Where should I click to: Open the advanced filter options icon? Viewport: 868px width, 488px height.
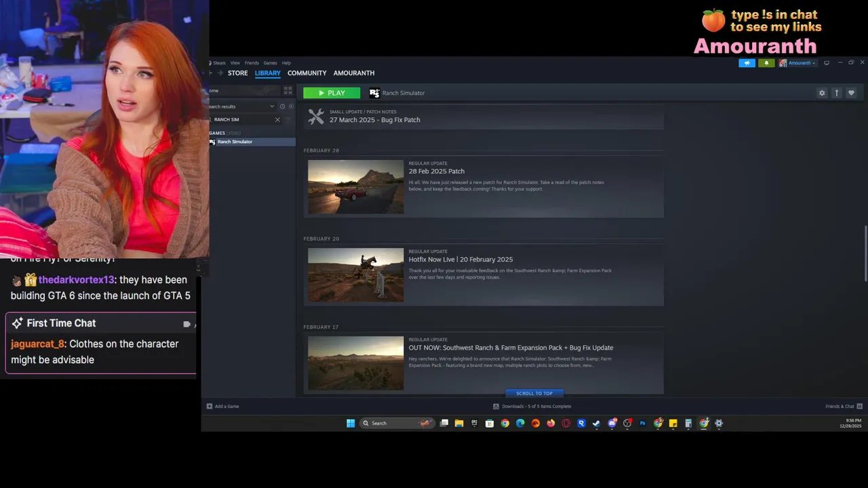(x=288, y=120)
